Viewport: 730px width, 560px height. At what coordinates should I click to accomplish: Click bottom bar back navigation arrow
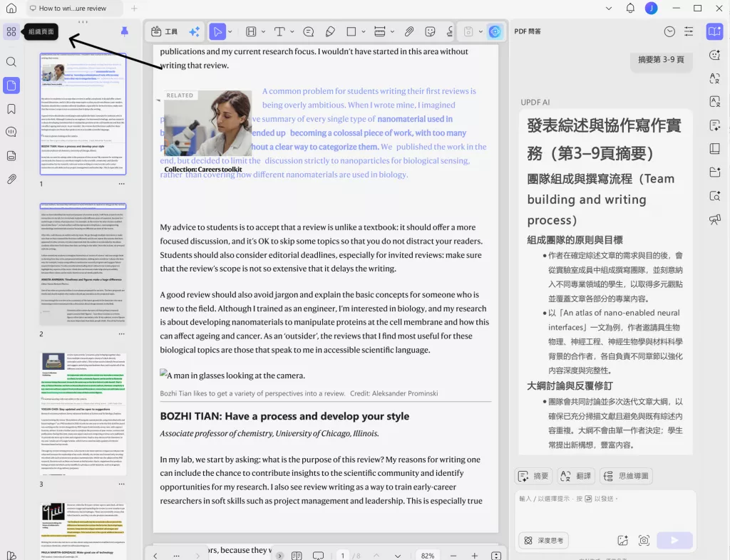(x=155, y=555)
